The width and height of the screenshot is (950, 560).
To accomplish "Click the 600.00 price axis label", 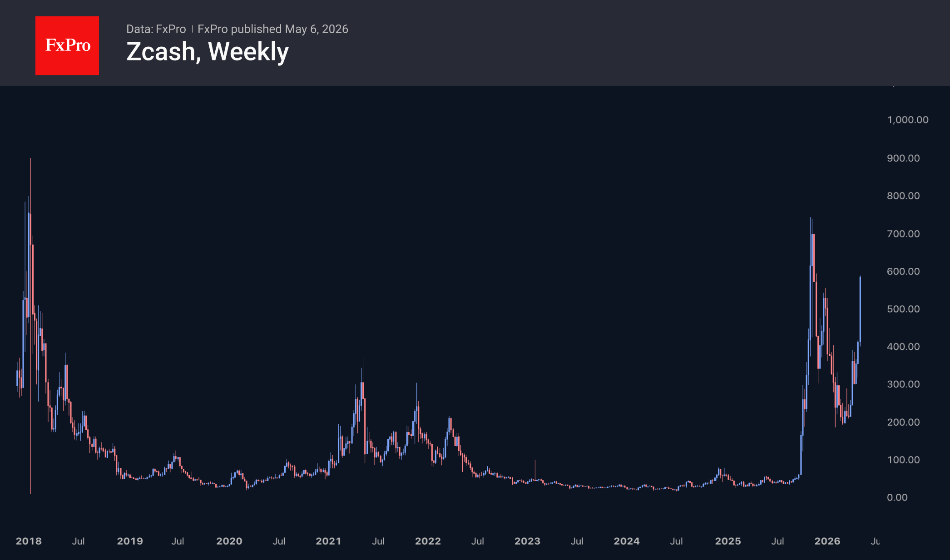I will 903,271.
